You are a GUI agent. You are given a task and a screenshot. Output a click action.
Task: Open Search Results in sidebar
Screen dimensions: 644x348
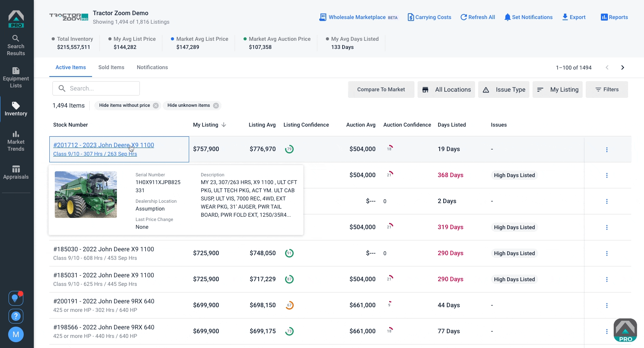16,45
